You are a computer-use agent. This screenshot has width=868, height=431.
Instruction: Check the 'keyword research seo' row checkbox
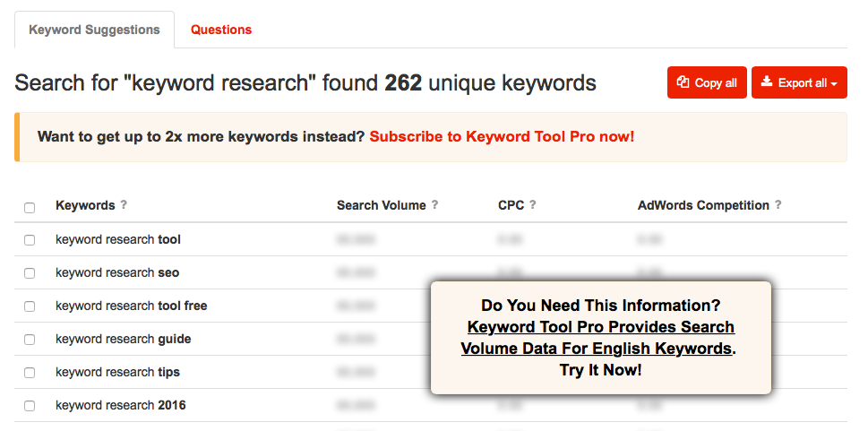30,273
